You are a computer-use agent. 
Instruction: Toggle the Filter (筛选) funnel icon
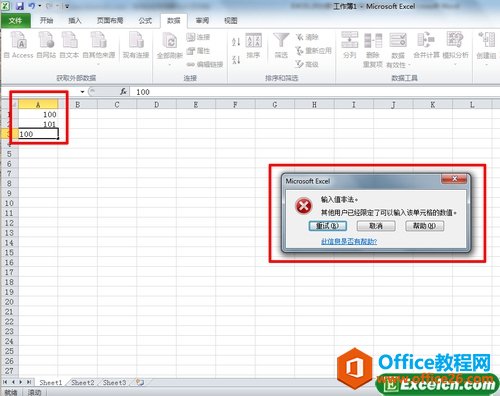(281, 46)
